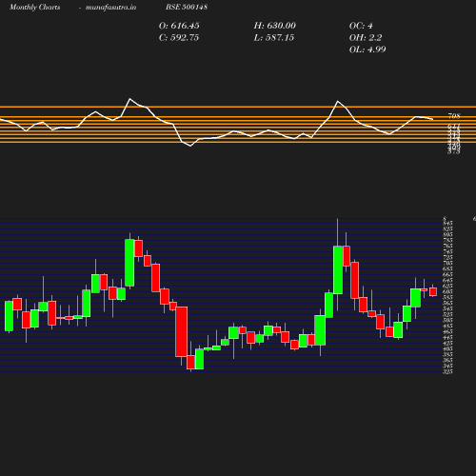Click the "765" price axis label
This screenshot has width=476, height=476.
(x=447, y=246)
